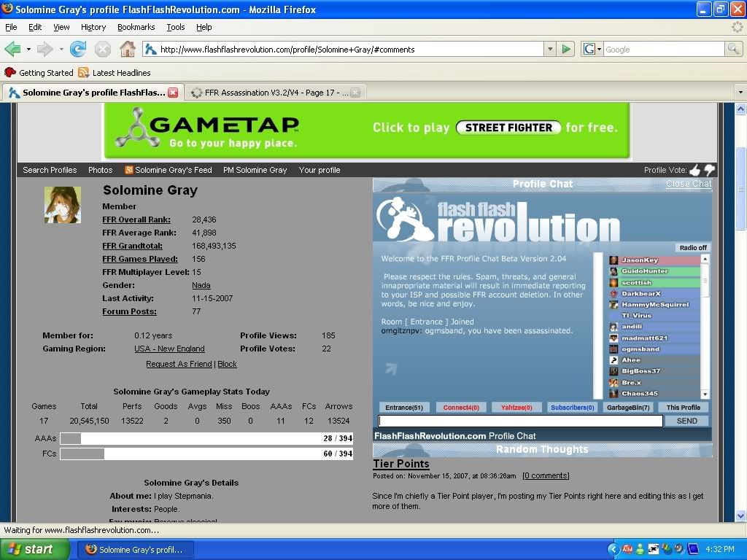This screenshot has width=747, height=560.
Task: Open the Bookmarks menu
Action: 136,27
